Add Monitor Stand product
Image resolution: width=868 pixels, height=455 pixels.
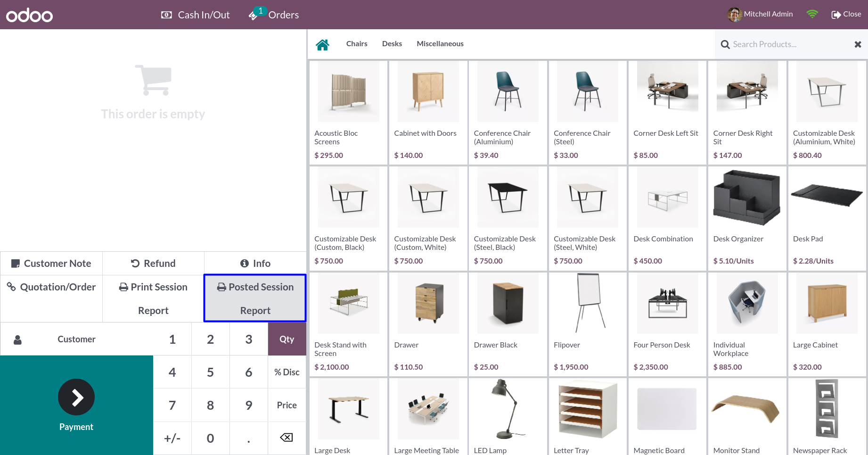(747, 416)
